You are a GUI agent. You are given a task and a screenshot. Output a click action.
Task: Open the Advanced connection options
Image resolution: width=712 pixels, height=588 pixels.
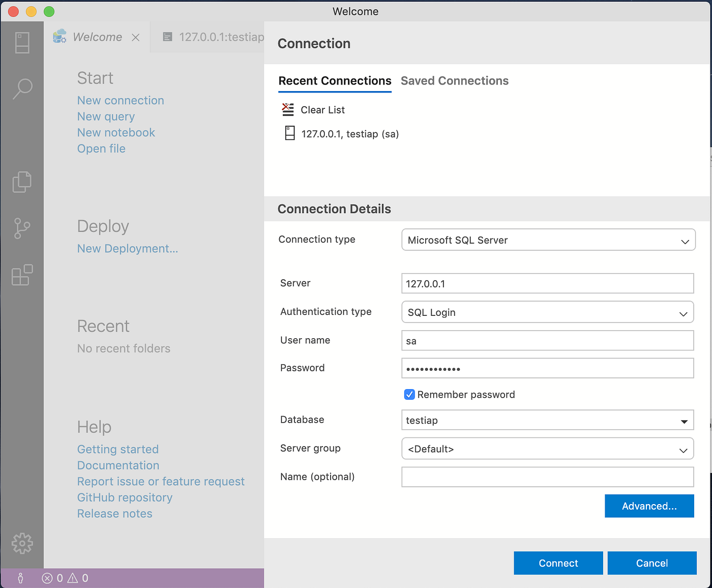click(649, 506)
